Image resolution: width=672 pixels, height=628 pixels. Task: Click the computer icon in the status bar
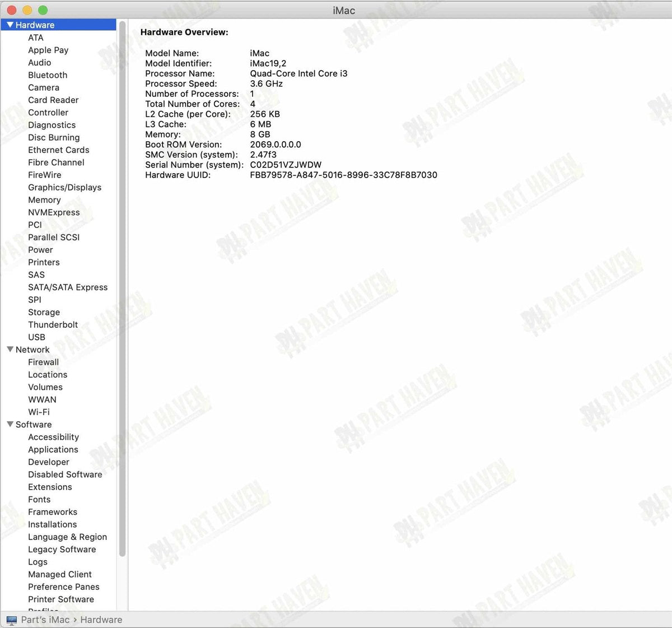point(12,620)
